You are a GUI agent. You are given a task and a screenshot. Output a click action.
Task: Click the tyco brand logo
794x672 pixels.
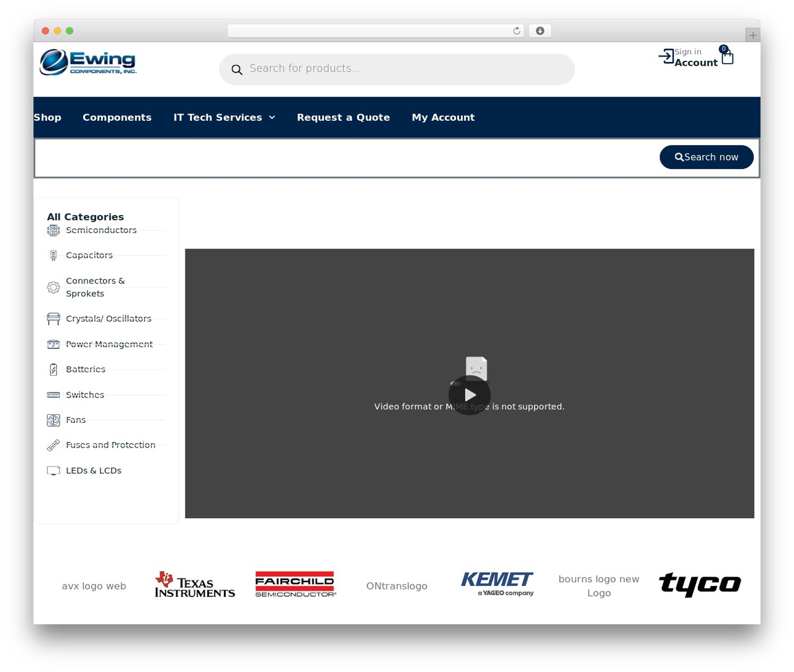click(700, 585)
